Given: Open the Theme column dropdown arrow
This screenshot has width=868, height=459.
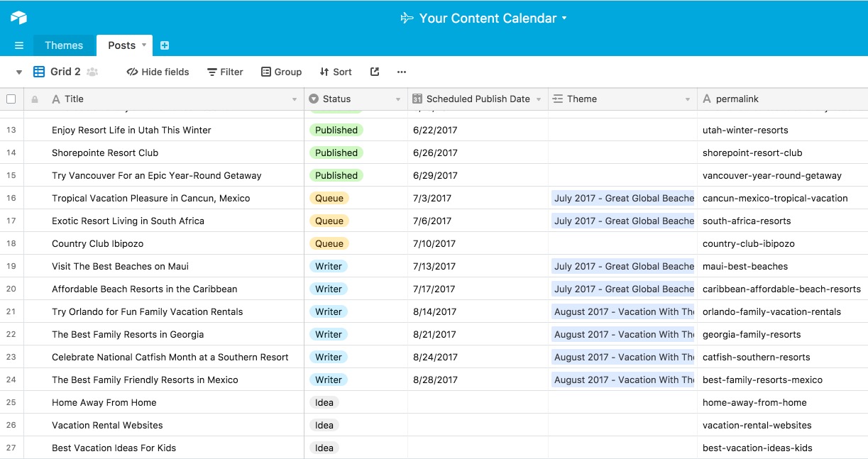Looking at the screenshot, I should 688,99.
